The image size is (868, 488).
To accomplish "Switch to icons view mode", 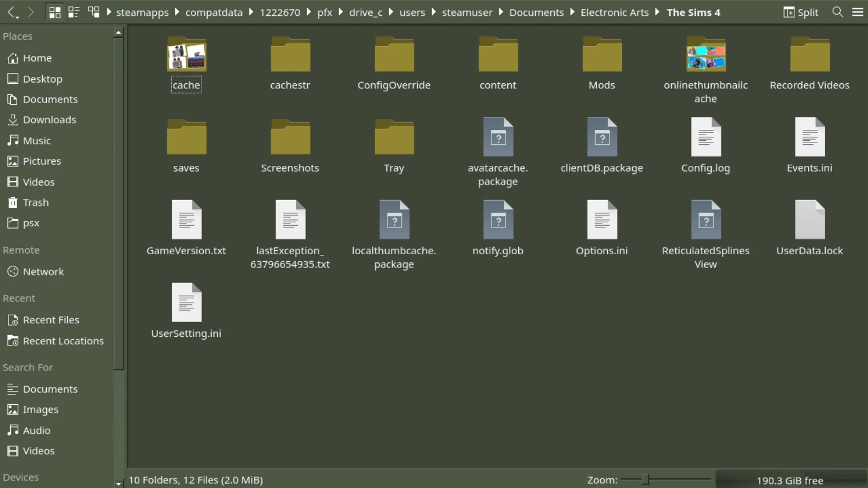I will [55, 12].
